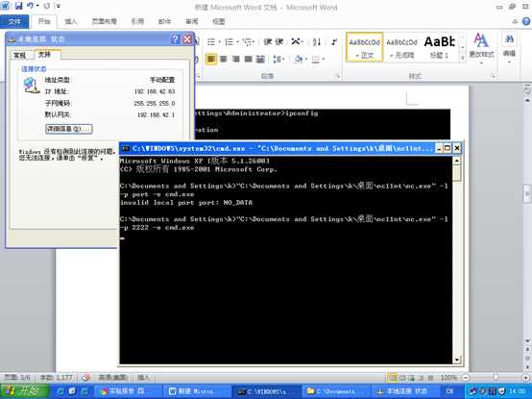Increase paragraph indent in Word ribbon
532x399 pixels.
point(279,41)
